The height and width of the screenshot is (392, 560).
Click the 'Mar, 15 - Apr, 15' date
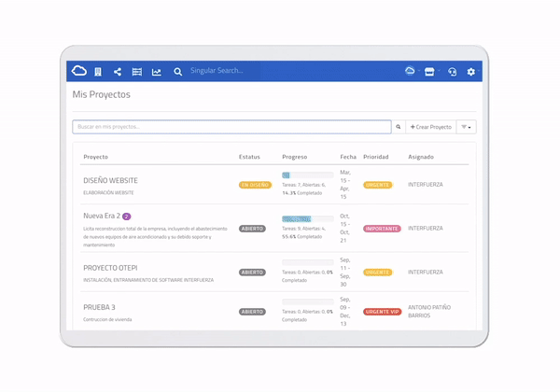click(x=345, y=185)
